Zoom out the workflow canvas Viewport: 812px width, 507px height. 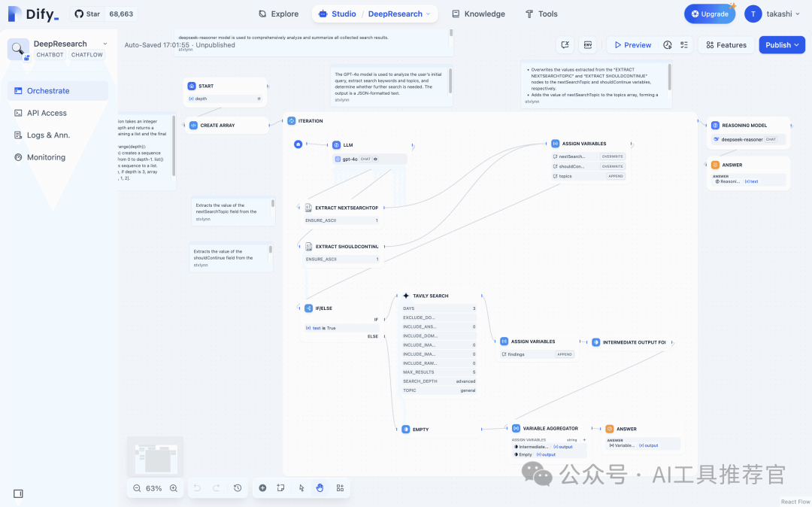(x=137, y=488)
